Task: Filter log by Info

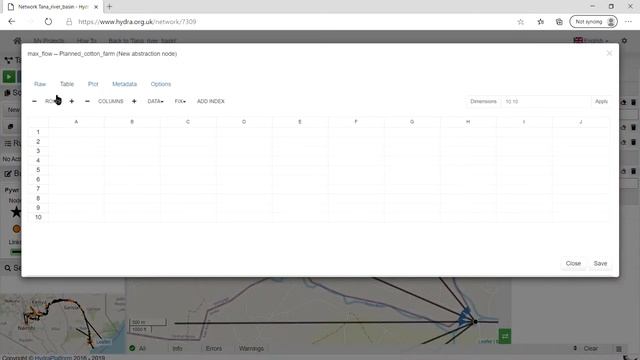Action: pyautogui.click(x=177, y=348)
